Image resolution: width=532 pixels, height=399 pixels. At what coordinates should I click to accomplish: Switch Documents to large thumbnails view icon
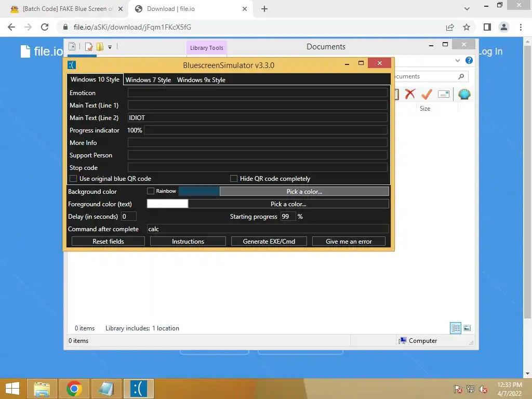pyautogui.click(x=467, y=328)
